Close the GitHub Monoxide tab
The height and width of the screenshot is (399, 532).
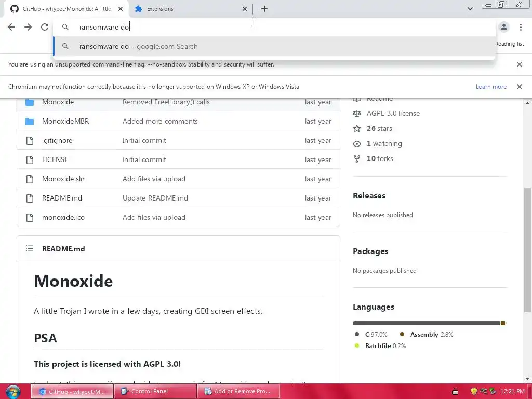tap(121, 9)
